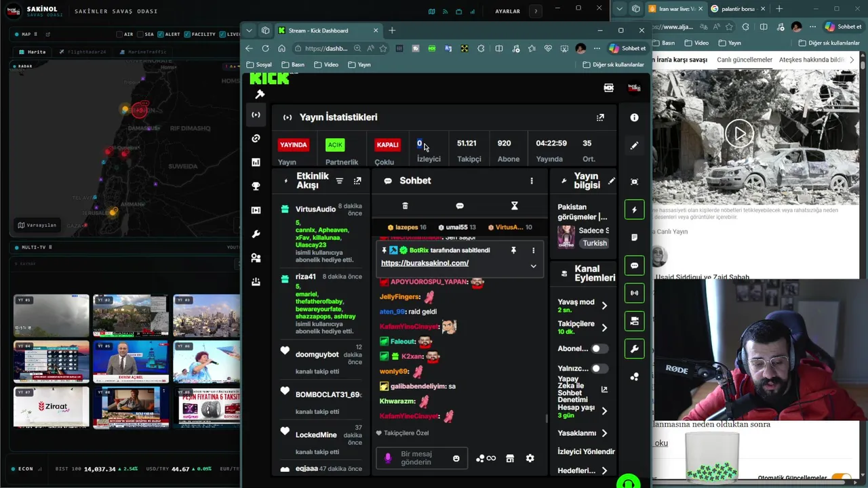Open the pinned message three-dot menu
The width and height of the screenshot is (868, 488).
(x=533, y=250)
